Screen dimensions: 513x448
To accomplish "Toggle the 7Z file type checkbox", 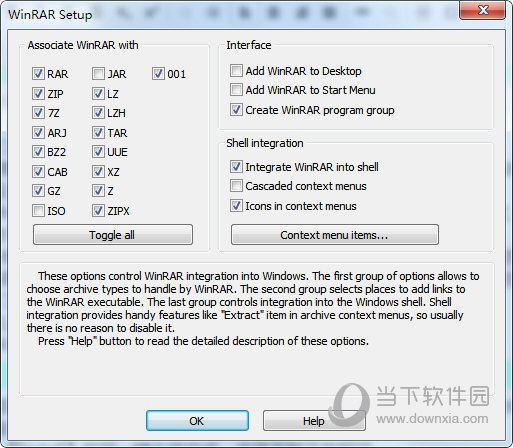I will click(x=38, y=113).
